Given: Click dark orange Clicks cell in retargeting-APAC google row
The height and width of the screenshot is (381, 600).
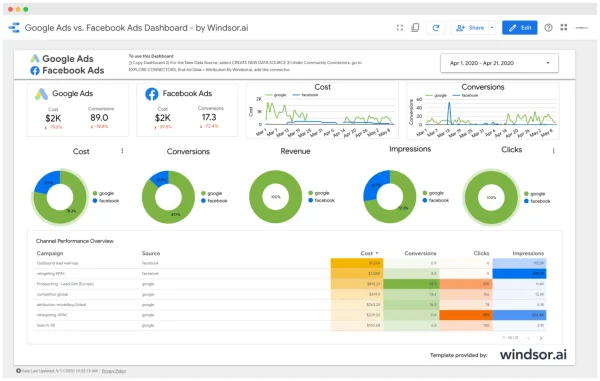Looking at the screenshot, I should tap(466, 315).
